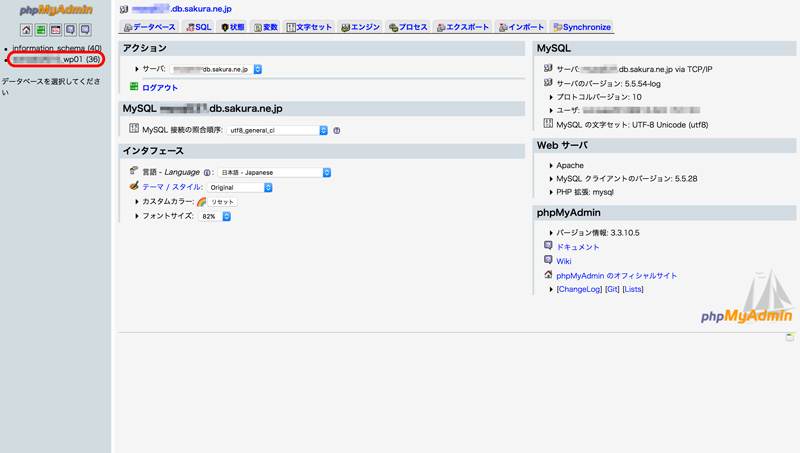Click the Apache entry under Web サーバ
Viewport: 800px width, 453px height.
tap(570, 165)
